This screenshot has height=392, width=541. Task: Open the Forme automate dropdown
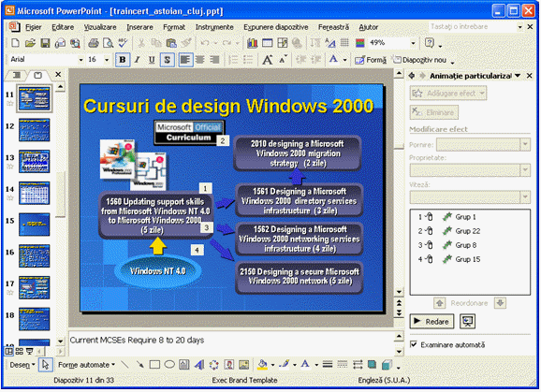(x=86, y=365)
